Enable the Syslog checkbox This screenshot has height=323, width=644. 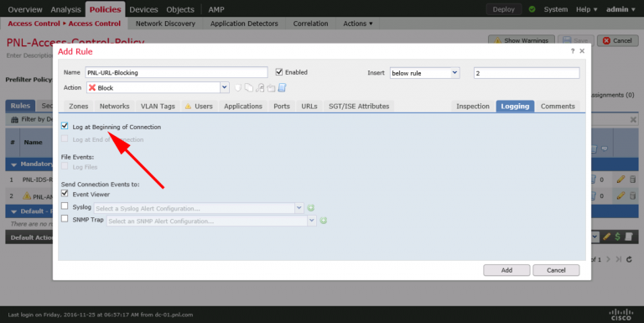pos(65,206)
